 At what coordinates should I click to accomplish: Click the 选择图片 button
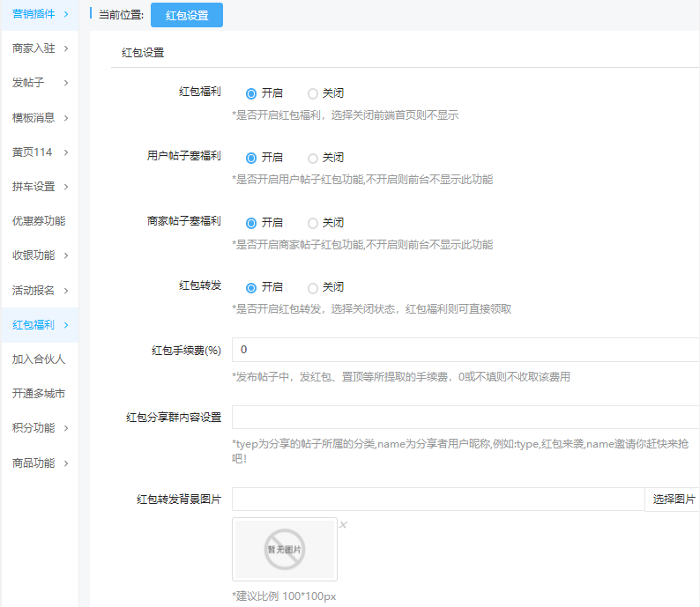point(673,500)
